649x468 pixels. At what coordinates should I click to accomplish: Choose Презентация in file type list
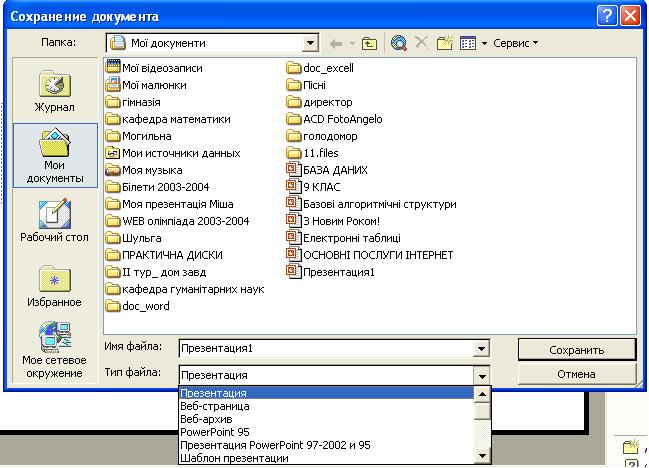(x=327, y=393)
